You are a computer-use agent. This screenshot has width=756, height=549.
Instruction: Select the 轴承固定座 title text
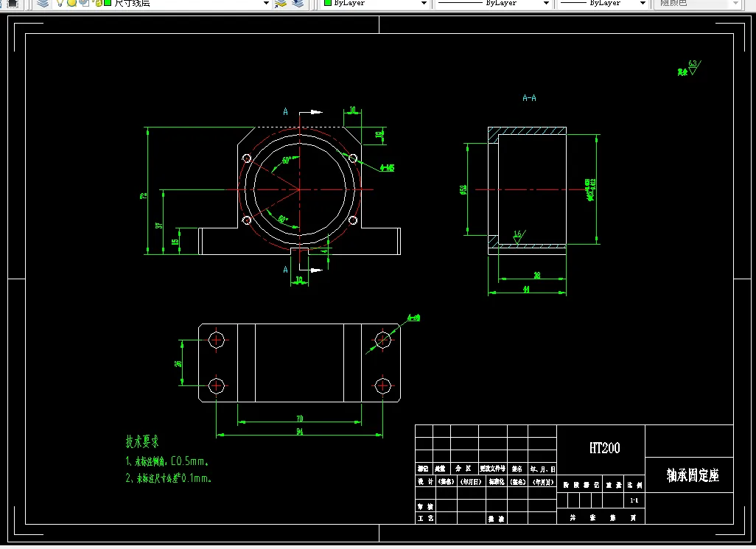click(693, 475)
